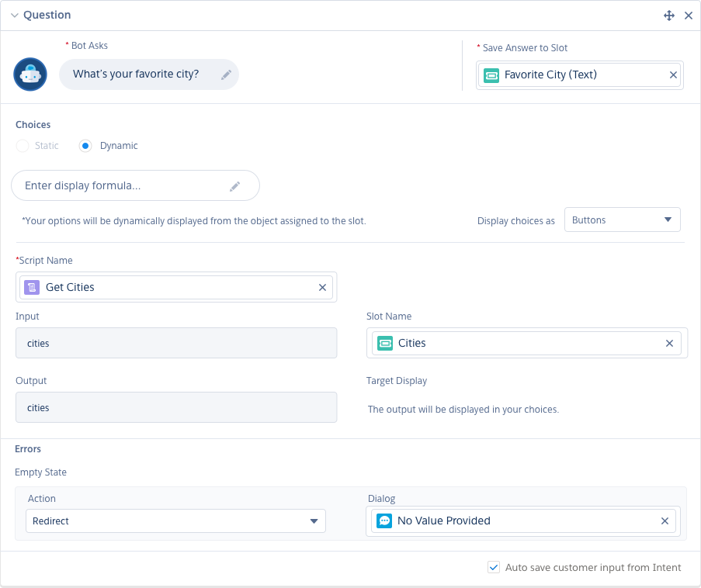Remove the Get Cities script
Viewport: 701px width, 588px height.
click(x=322, y=287)
